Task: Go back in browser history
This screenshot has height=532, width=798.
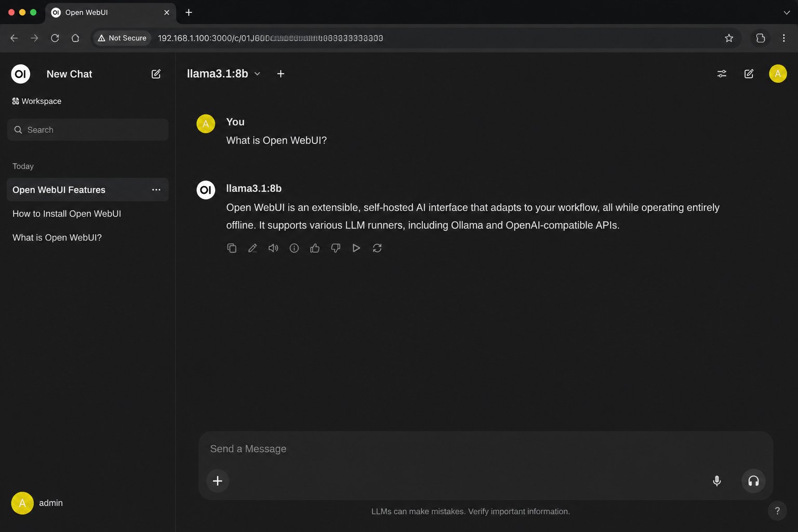Action: [14, 38]
